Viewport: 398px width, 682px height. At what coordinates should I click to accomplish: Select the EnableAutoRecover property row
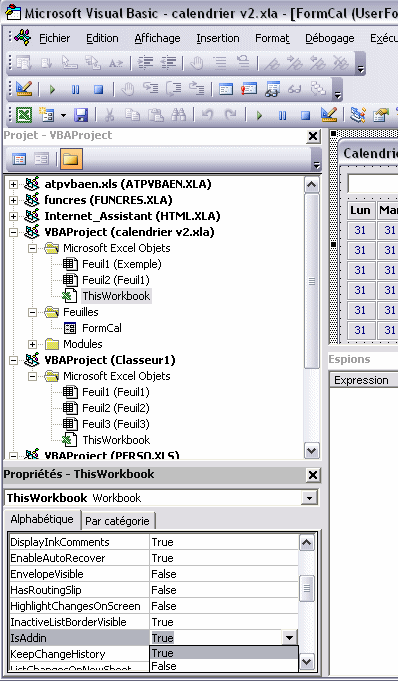pyautogui.click(x=154, y=558)
